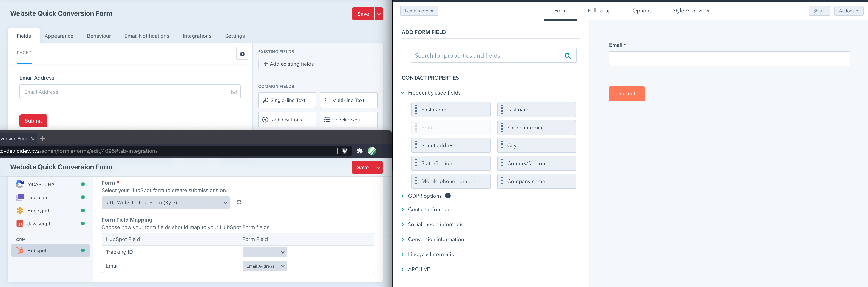This screenshot has width=868, height=287.
Task: Click the Brave shield icon in the browser toolbar
Action: (x=345, y=151)
